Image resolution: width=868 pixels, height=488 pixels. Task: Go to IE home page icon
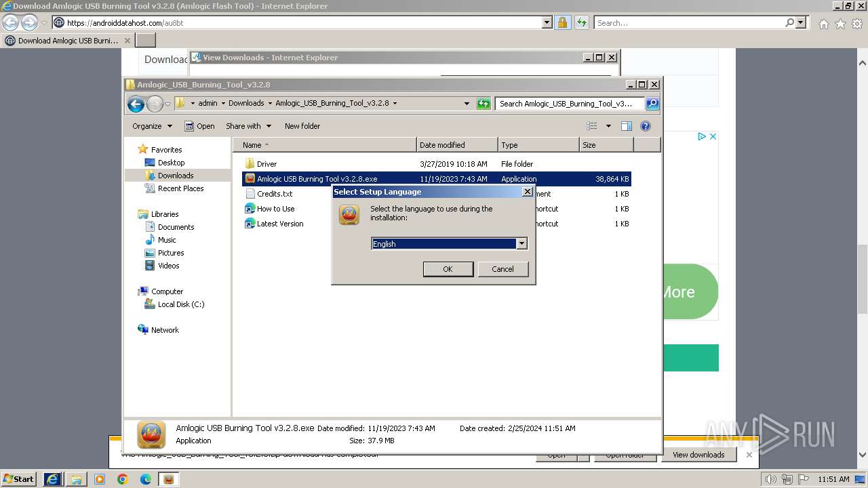point(823,24)
